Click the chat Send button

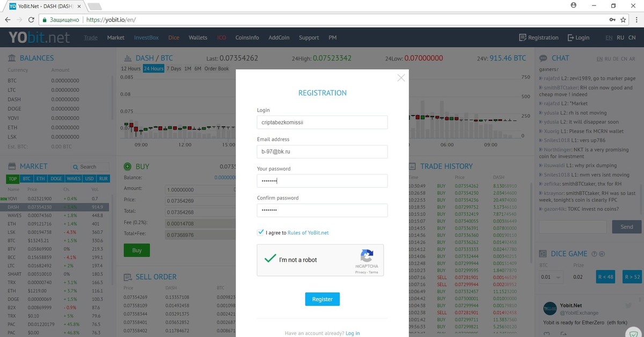click(627, 227)
